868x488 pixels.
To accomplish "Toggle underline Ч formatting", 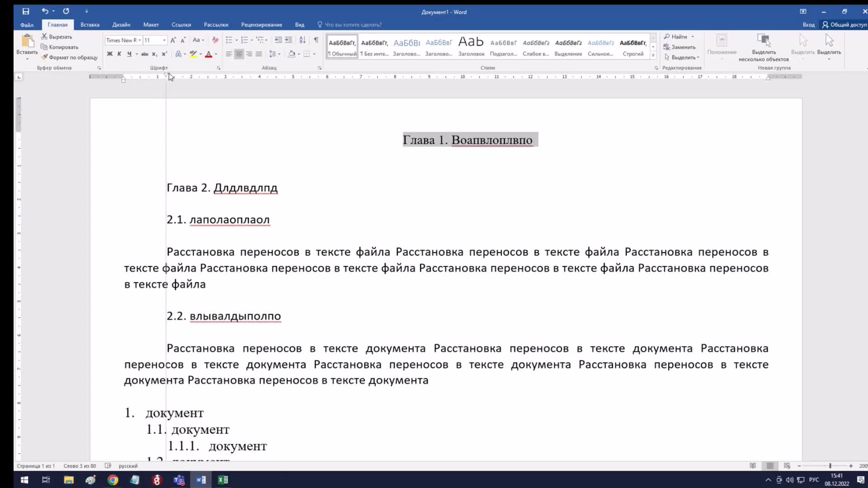I will point(129,54).
